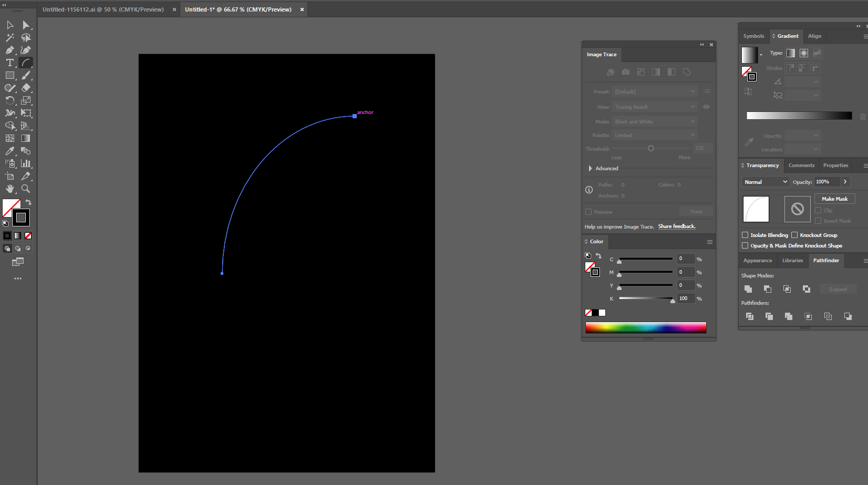Choose the Artboard tool
The height and width of the screenshot is (485, 868).
pos(10,176)
